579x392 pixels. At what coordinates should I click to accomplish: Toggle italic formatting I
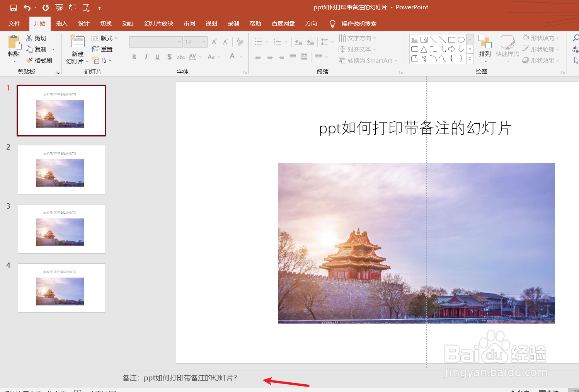(146, 57)
